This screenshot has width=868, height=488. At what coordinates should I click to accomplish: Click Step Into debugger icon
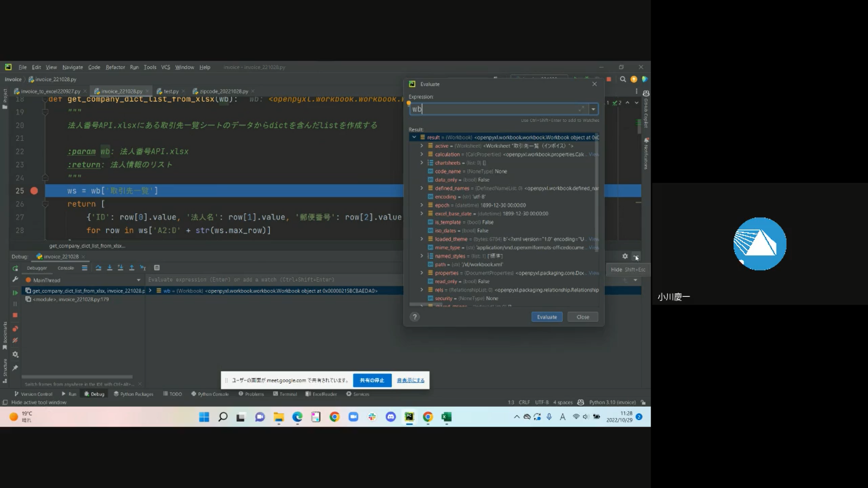(x=109, y=268)
